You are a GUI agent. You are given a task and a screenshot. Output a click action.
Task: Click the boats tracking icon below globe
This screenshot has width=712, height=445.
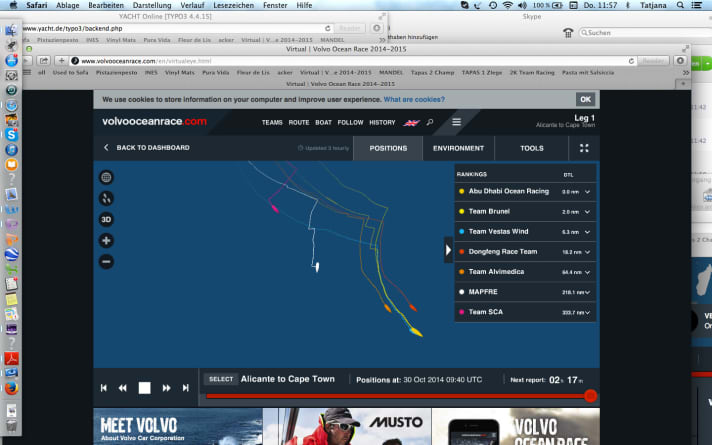click(x=106, y=198)
